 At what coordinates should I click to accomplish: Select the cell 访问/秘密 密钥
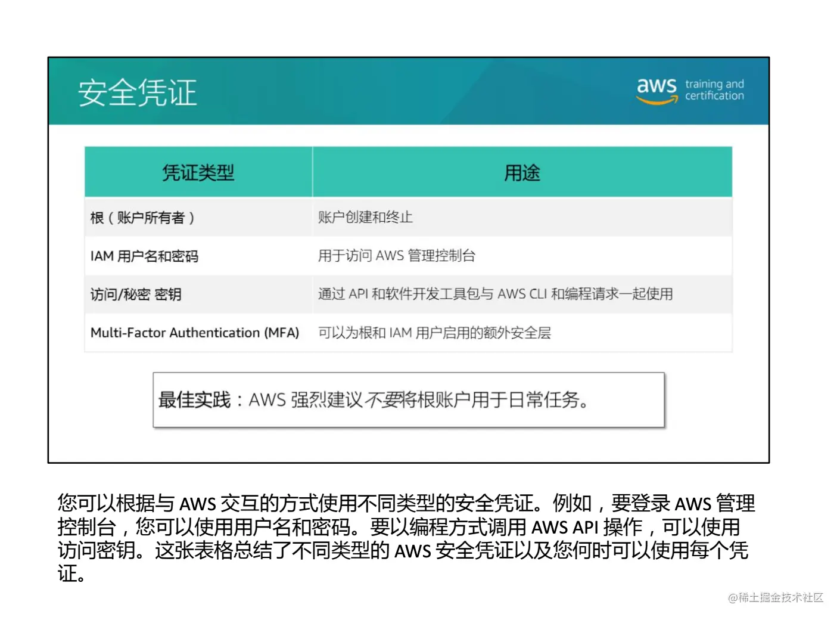point(198,294)
